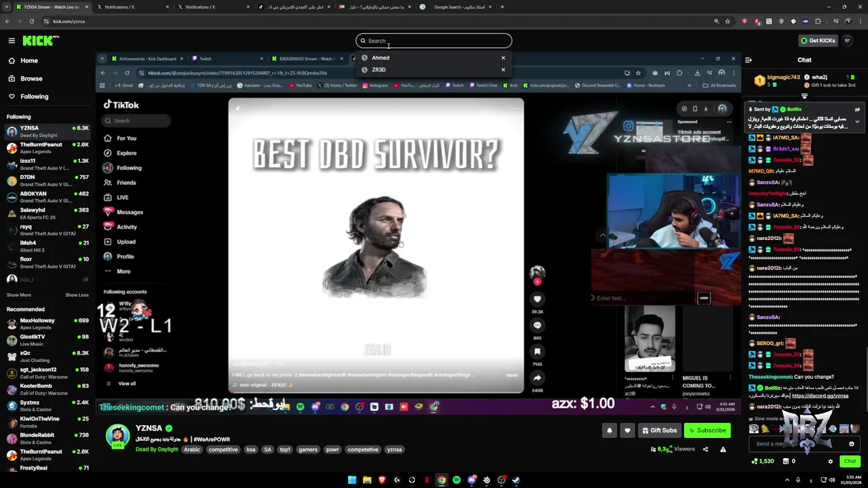Collapse the chat panel arrow icon
This screenshot has height=488, width=868.
click(749, 60)
